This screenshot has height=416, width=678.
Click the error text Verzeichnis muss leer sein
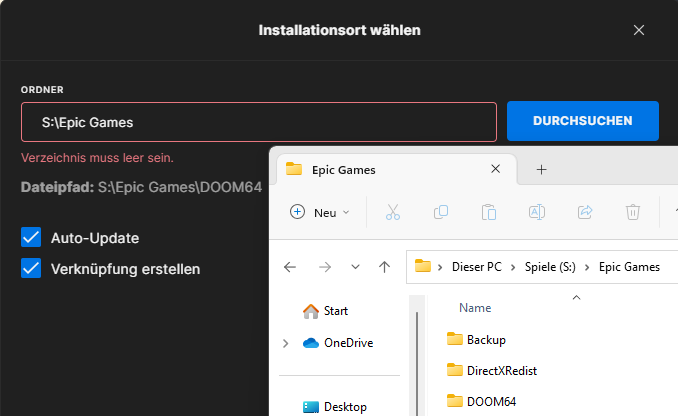97,158
